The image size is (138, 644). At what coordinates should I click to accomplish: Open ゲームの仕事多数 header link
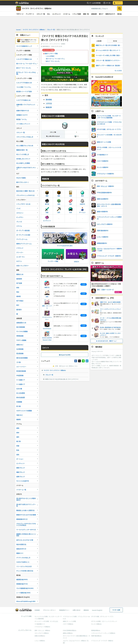(94, 3)
